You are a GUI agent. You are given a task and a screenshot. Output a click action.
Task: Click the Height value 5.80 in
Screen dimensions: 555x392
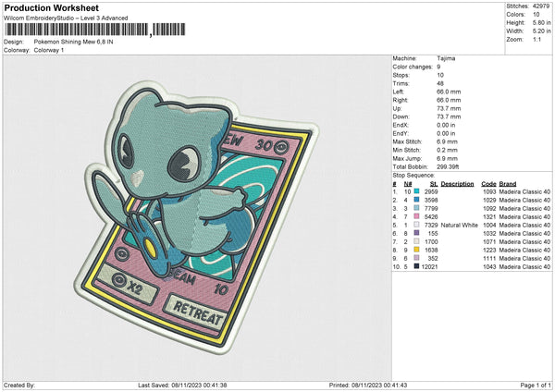click(x=542, y=22)
